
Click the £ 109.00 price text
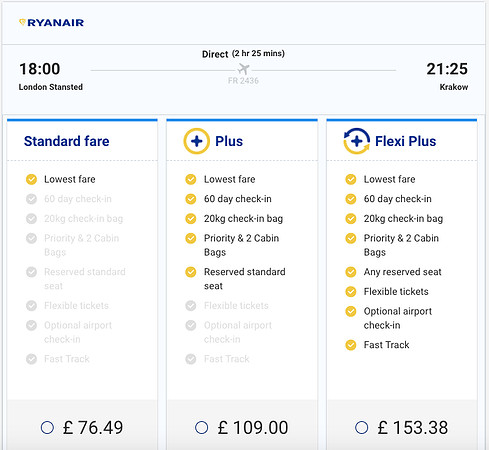coord(253,427)
